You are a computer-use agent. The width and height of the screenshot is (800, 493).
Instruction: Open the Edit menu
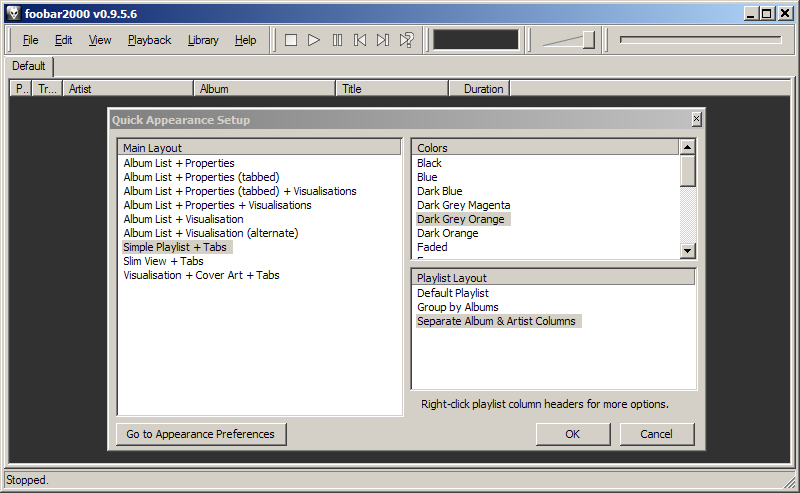pyautogui.click(x=63, y=40)
